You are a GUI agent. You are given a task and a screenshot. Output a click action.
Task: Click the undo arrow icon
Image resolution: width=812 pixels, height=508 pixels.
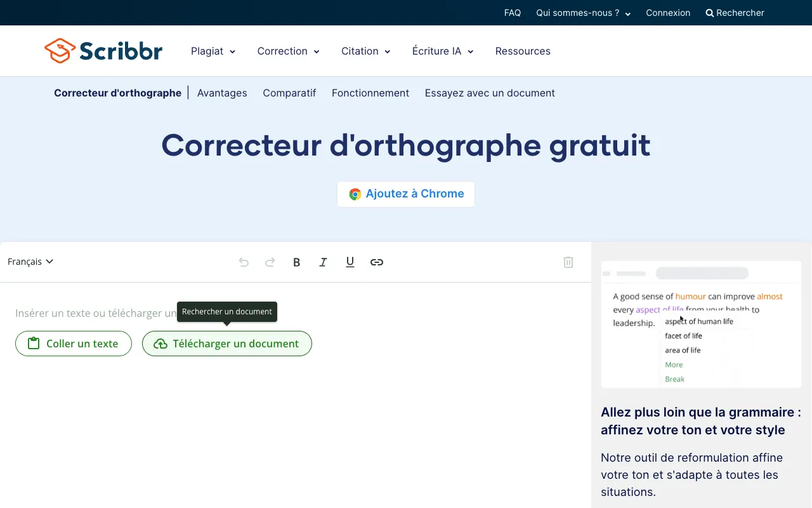click(244, 262)
